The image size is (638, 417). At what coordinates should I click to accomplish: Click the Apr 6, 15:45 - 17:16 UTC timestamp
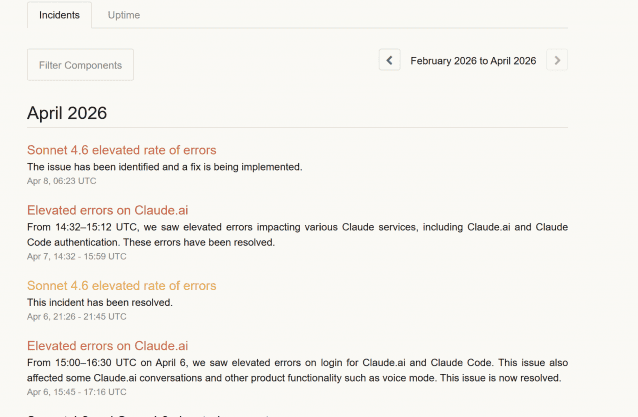[x=77, y=393]
